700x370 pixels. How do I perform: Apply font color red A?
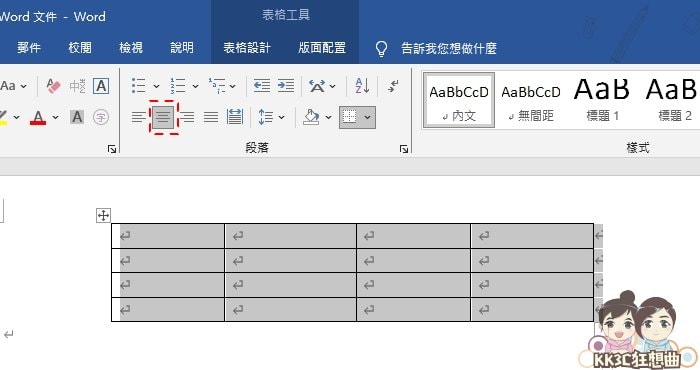pos(38,117)
